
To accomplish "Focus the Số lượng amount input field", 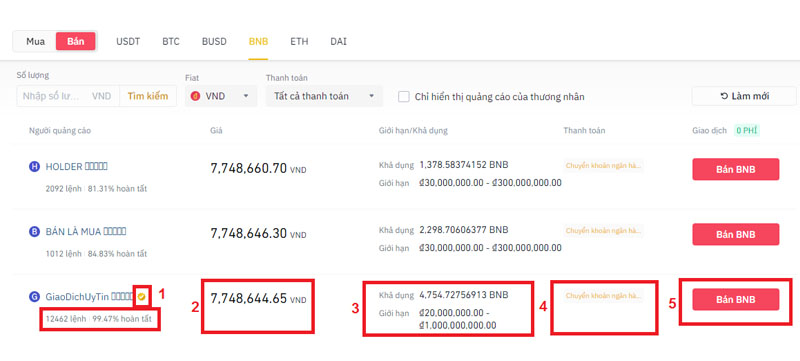I will coord(68,96).
